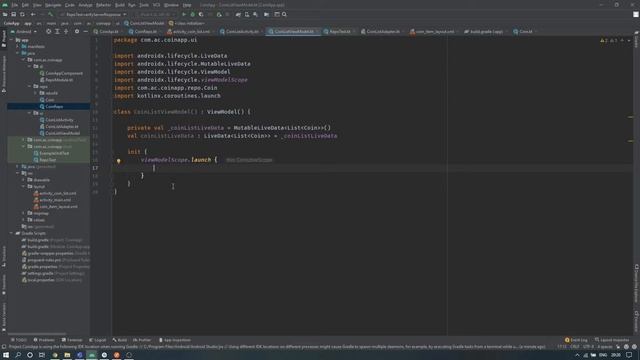The width and height of the screenshot is (640, 360).
Task: Collapse the java folder arrow
Action: click(18, 53)
